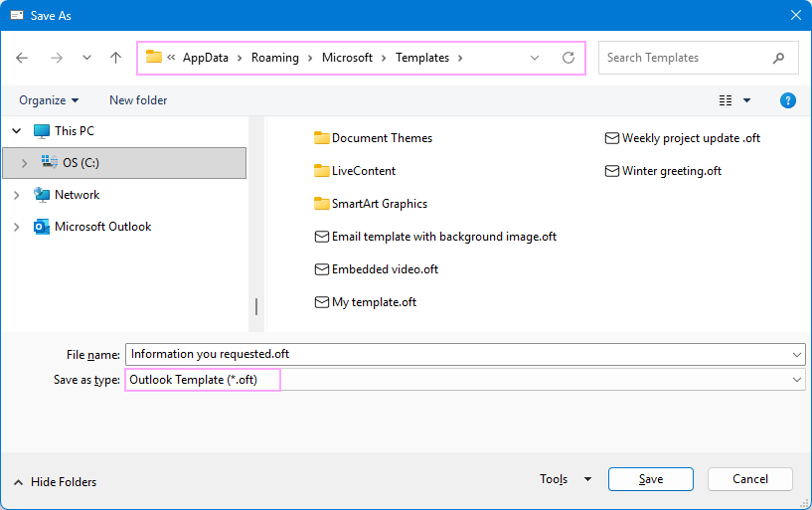812x510 pixels.
Task: Go up one folder level
Action: click(x=115, y=58)
